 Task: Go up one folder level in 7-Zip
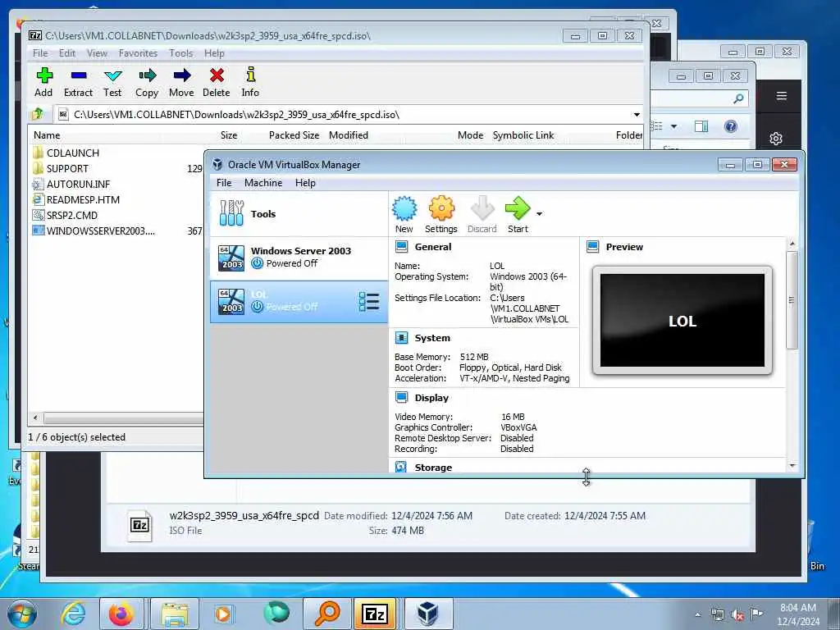[x=38, y=114]
